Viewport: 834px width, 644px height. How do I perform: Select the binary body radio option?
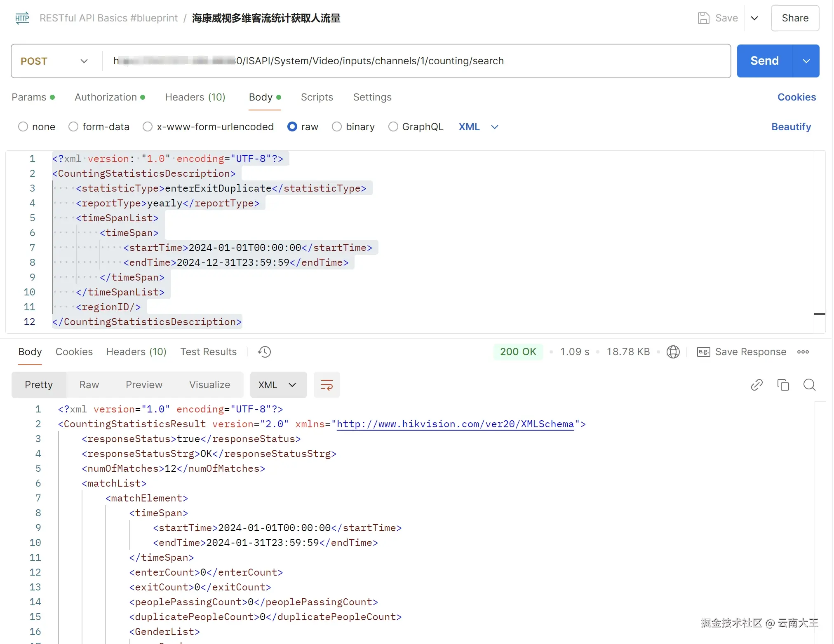337,127
